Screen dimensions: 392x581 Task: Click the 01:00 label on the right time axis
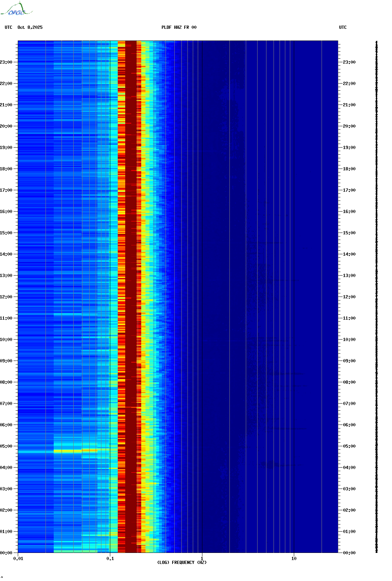[349, 532]
